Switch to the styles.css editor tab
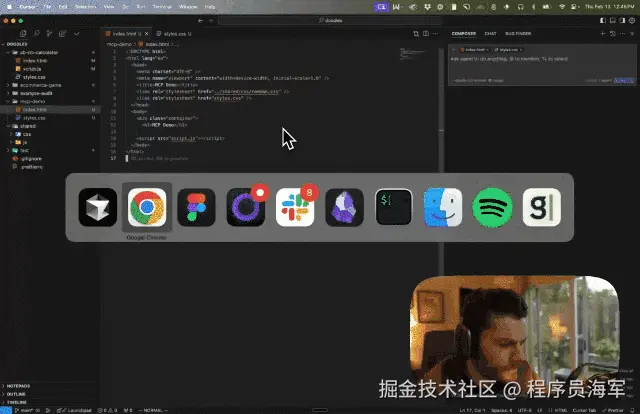640x414 pixels. 174,33
